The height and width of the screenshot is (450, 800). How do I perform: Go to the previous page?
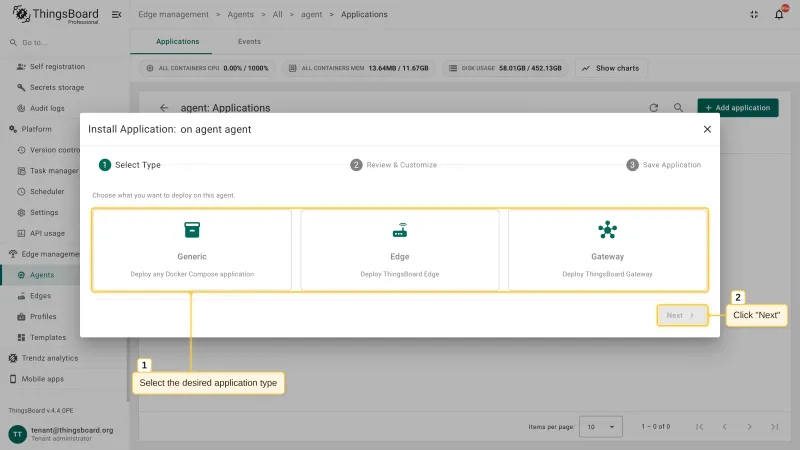[x=724, y=427]
